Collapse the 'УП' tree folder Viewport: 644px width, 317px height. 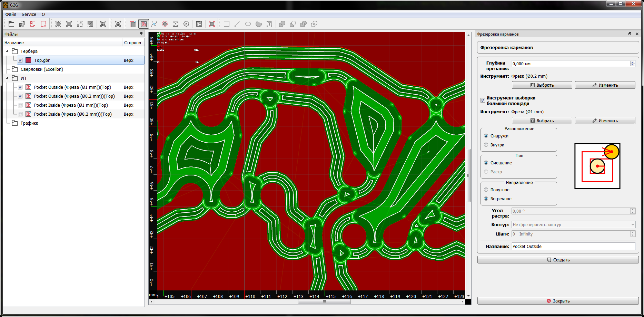click(7, 78)
